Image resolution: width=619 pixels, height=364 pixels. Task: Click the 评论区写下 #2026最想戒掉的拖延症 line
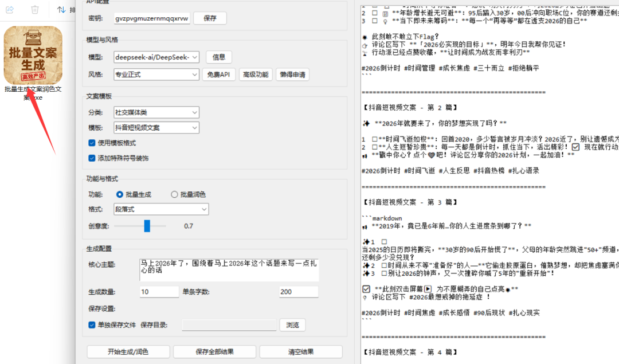pyautogui.click(x=431, y=297)
